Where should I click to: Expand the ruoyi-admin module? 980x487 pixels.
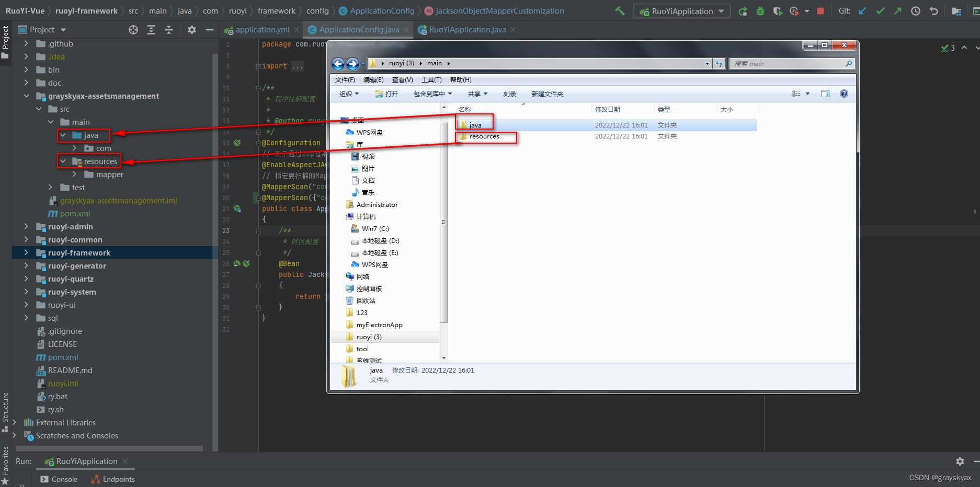(x=26, y=226)
